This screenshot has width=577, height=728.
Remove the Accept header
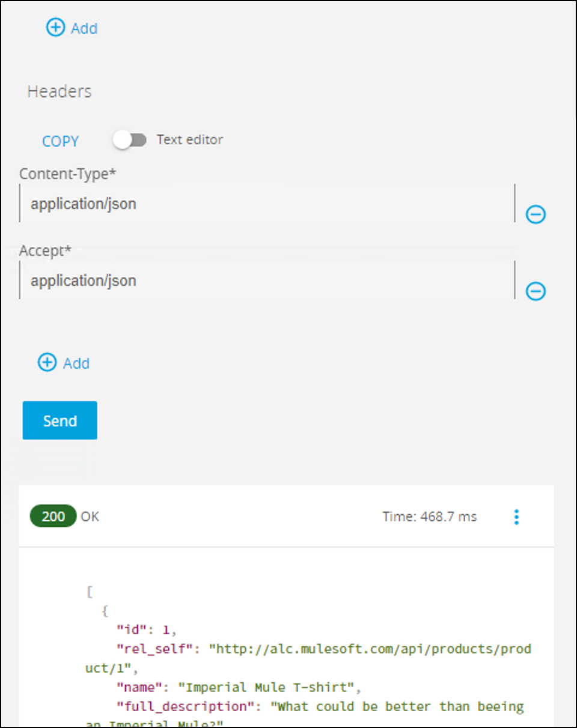tap(536, 291)
